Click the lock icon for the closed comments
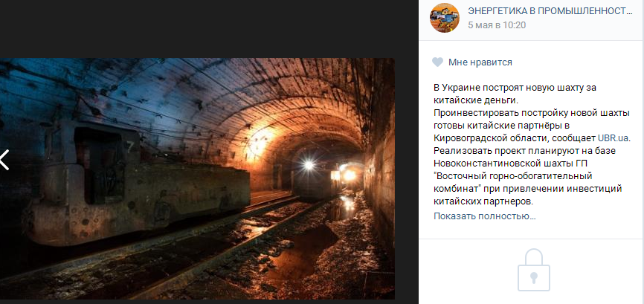644x304 pixels. 533,270
